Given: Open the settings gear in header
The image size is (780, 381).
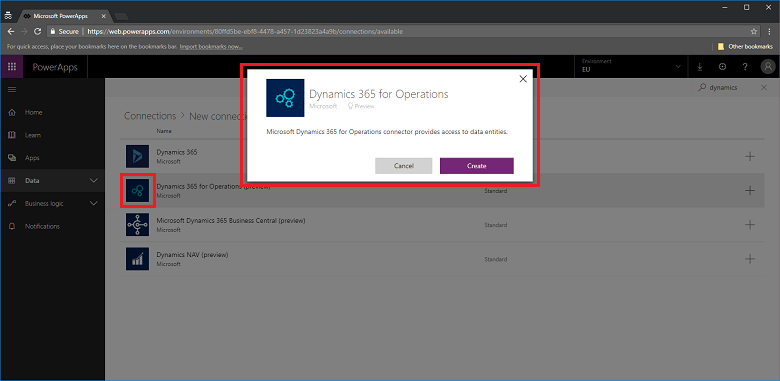Looking at the screenshot, I should [x=722, y=67].
